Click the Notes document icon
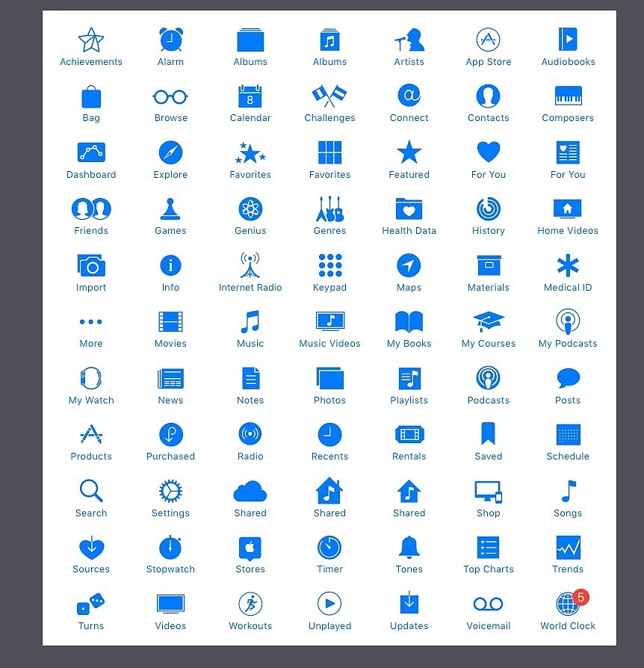Screen dimensions: 644x668 (x=250, y=378)
